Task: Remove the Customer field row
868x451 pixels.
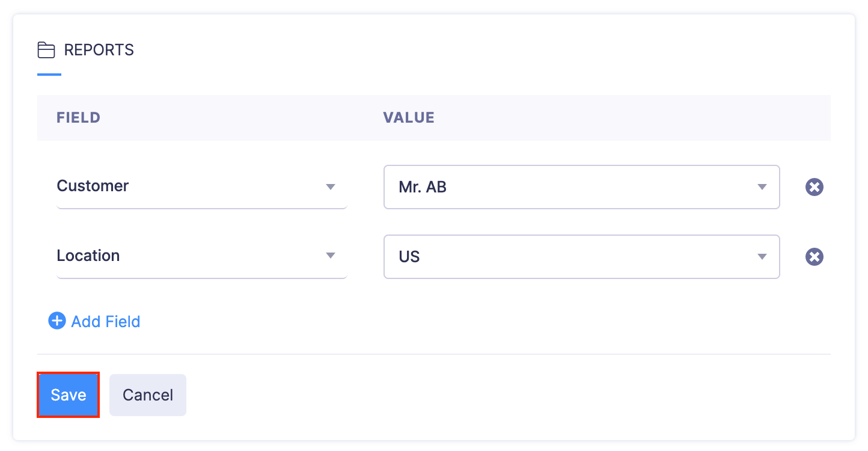Action: pyautogui.click(x=814, y=187)
